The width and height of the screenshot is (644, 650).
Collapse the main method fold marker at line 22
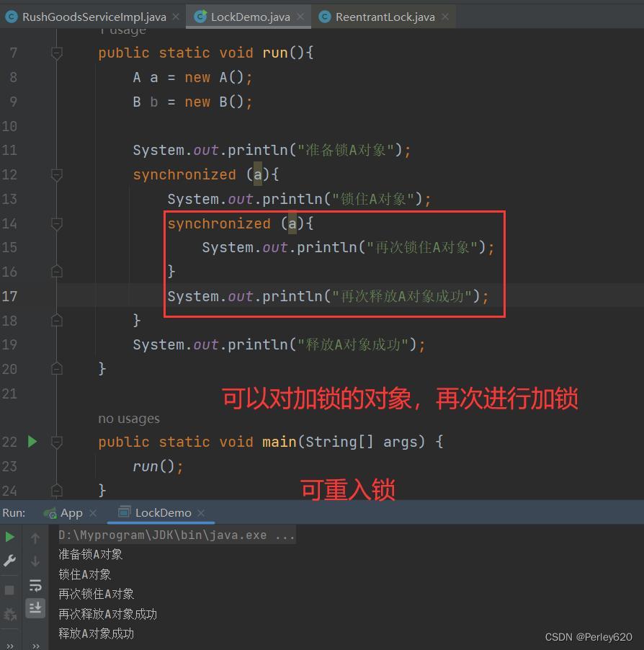57,442
